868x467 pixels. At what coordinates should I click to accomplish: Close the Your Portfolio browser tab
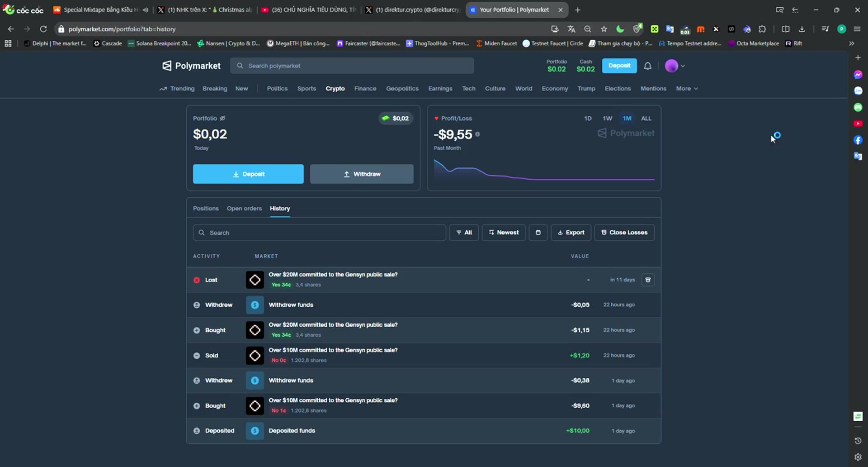pyautogui.click(x=561, y=10)
